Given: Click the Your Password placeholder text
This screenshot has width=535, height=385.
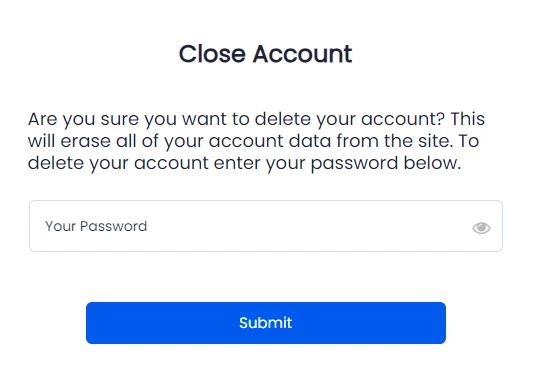Looking at the screenshot, I should click(96, 226).
